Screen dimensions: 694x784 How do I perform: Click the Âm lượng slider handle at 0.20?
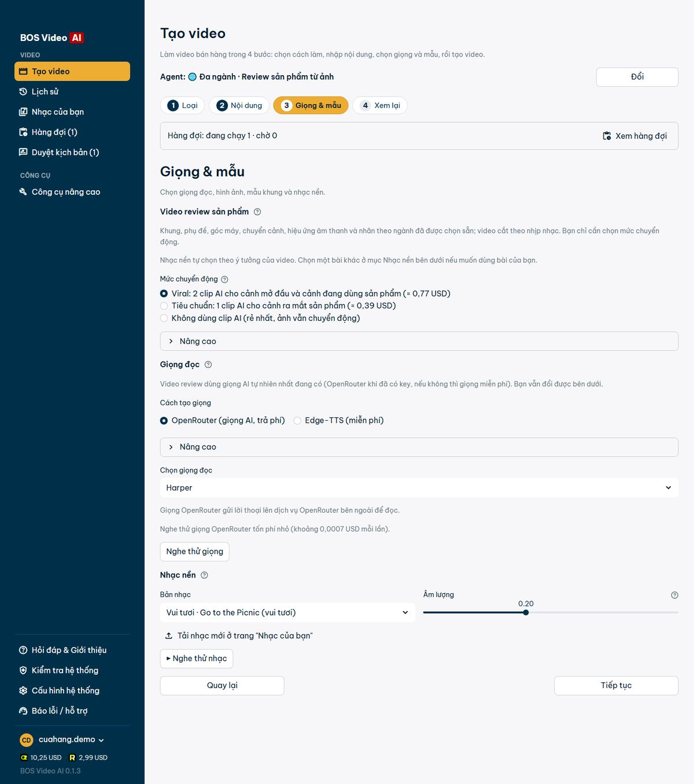point(526,612)
